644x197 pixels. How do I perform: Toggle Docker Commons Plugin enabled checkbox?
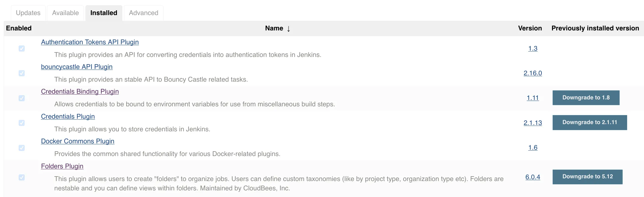(x=22, y=148)
